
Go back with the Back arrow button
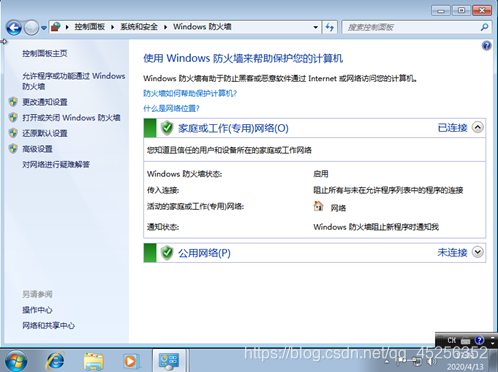click(x=14, y=28)
